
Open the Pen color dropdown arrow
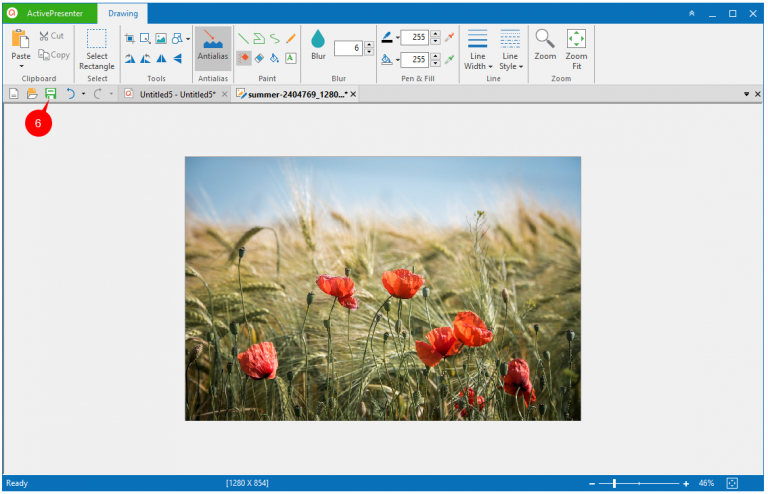(398, 37)
